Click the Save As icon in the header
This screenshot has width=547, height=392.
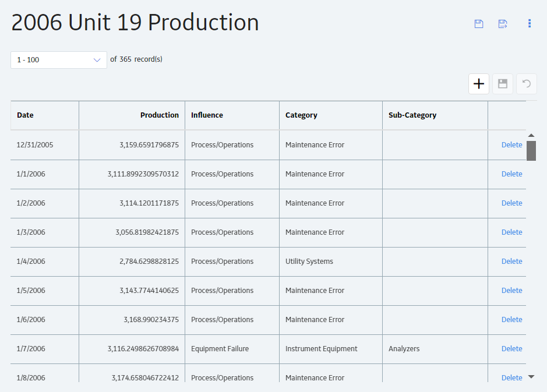[503, 24]
